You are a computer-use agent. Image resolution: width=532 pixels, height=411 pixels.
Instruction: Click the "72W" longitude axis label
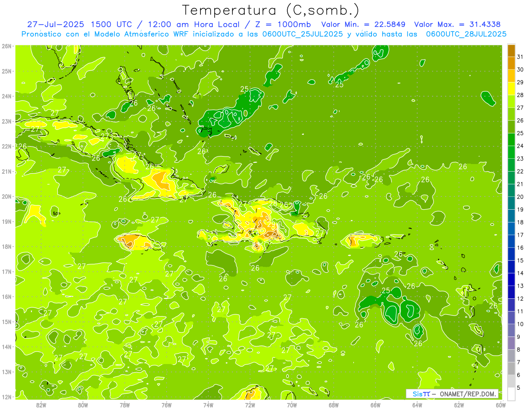pos(250,405)
